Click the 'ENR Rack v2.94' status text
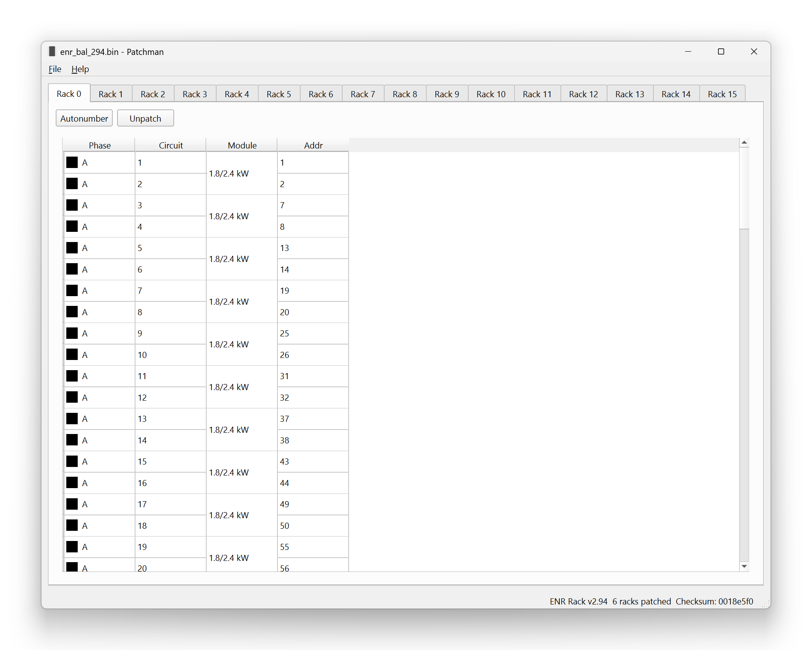This screenshot has height=650, width=812. [578, 601]
